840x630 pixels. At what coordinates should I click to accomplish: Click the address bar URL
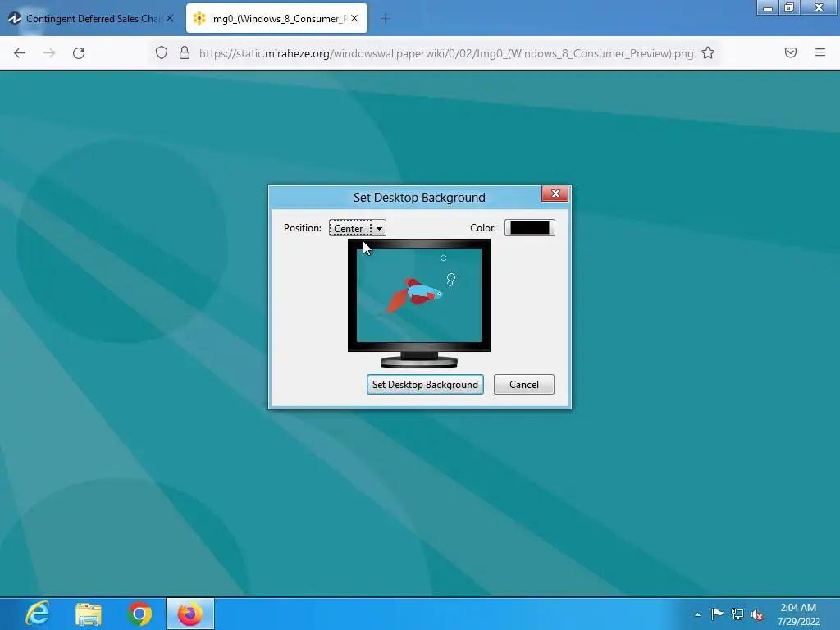click(445, 53)
